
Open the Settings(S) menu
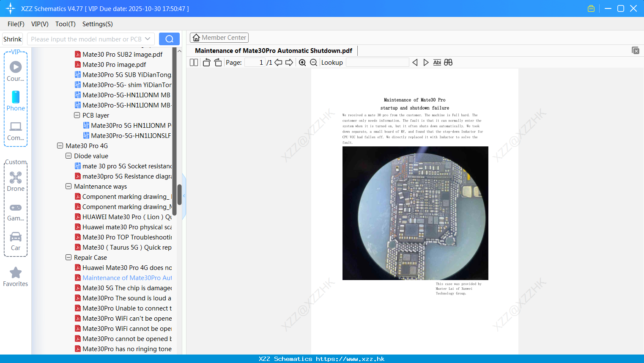[98, 24]
